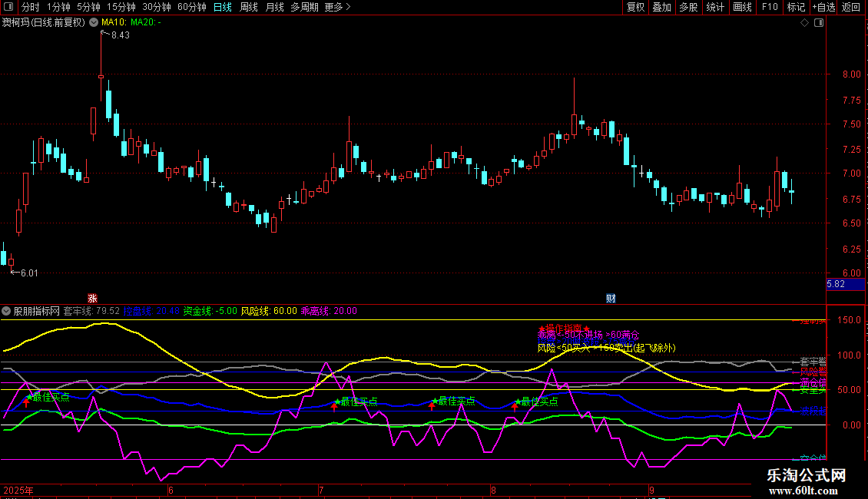Open the 画线 drawing tool

(x=742, y=7)
